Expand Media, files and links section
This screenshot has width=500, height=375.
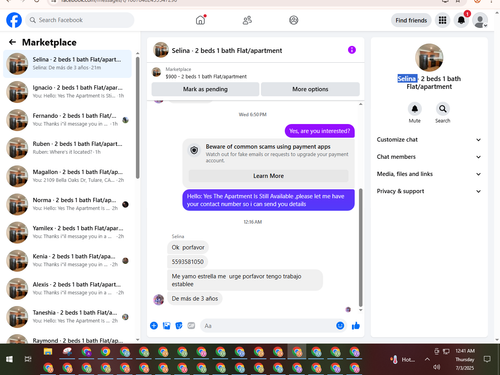pos(429,174)
